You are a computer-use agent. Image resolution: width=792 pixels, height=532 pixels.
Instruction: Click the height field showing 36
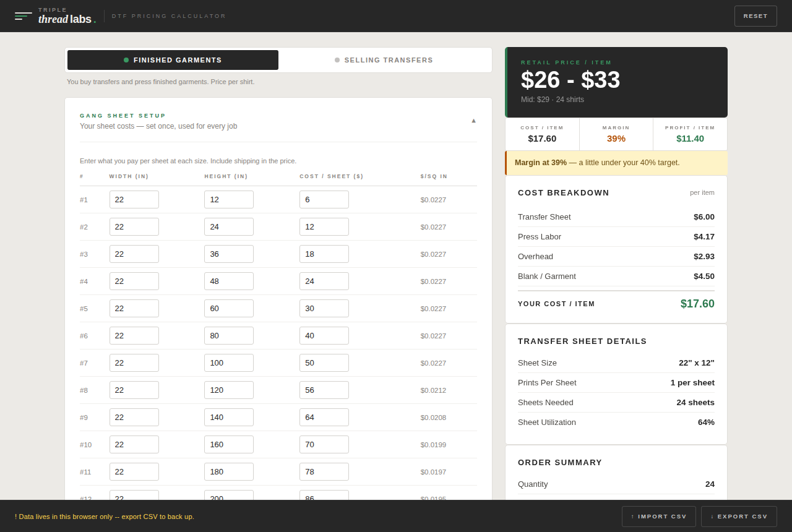[229, 254]
